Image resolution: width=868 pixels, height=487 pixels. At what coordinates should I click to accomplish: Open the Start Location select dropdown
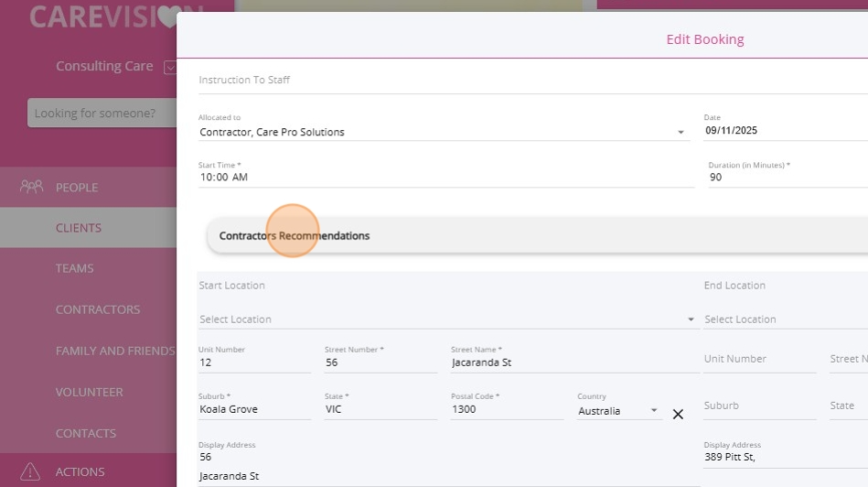coord(446,319)
